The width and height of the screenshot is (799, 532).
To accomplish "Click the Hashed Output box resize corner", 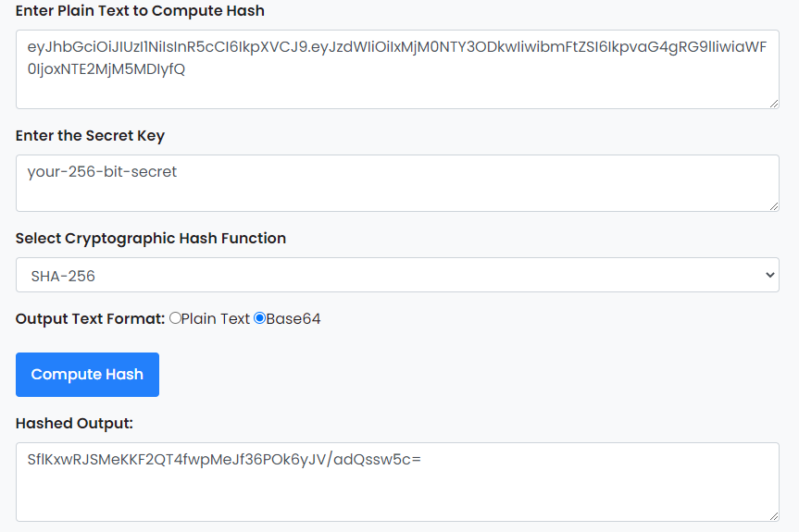I will 773,515.
